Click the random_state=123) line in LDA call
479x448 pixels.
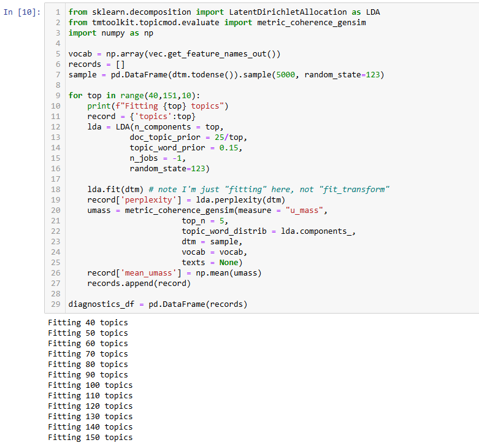pyautogui.click(x=169, y=168)
